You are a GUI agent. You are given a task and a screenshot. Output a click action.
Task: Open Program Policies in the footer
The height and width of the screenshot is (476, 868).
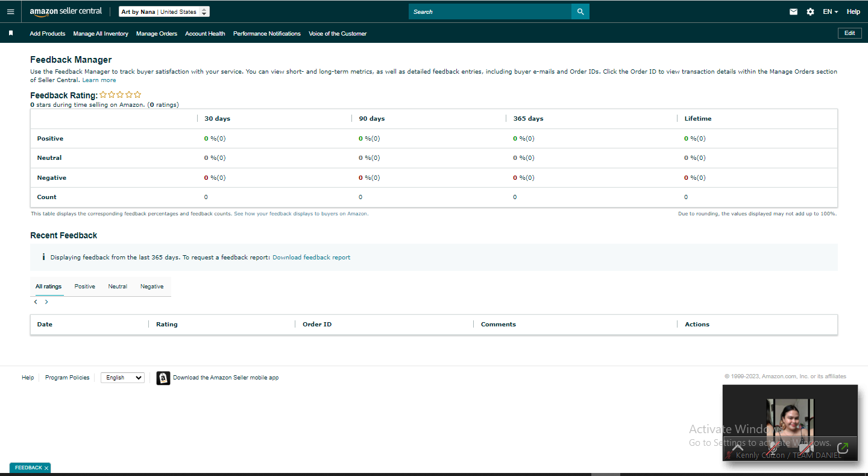(67, 378)
